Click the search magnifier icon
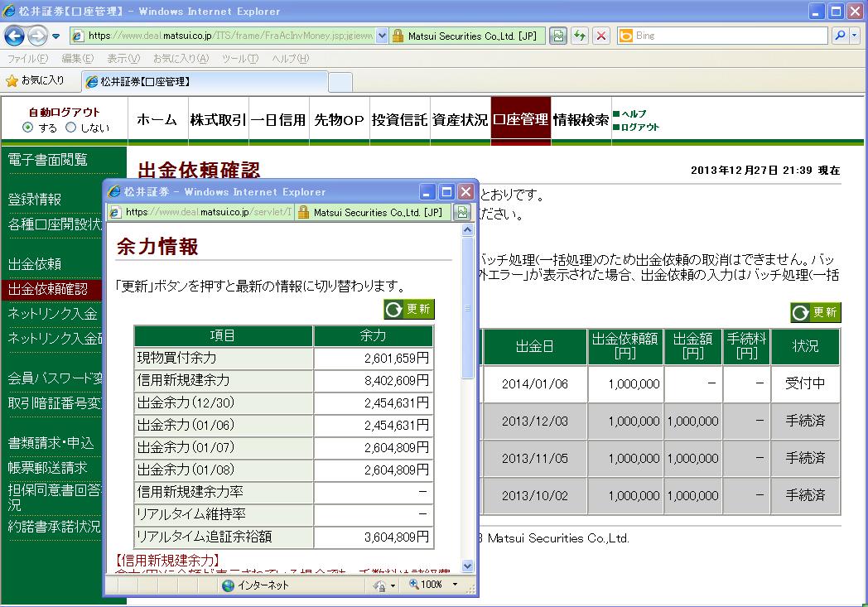This screenshot has height=607, width=868. pyautogui.click(x=840, y=36)
